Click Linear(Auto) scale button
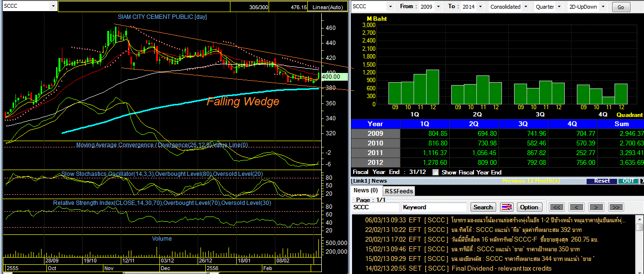 pos(328,7)
